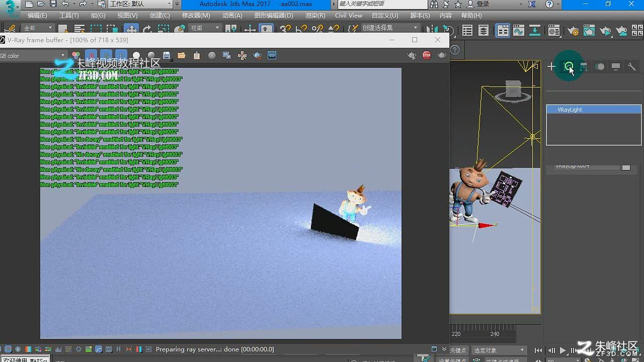The image size is (644, 362).
Task: Open the 工具(T) menu
Action: pos(69,16)
